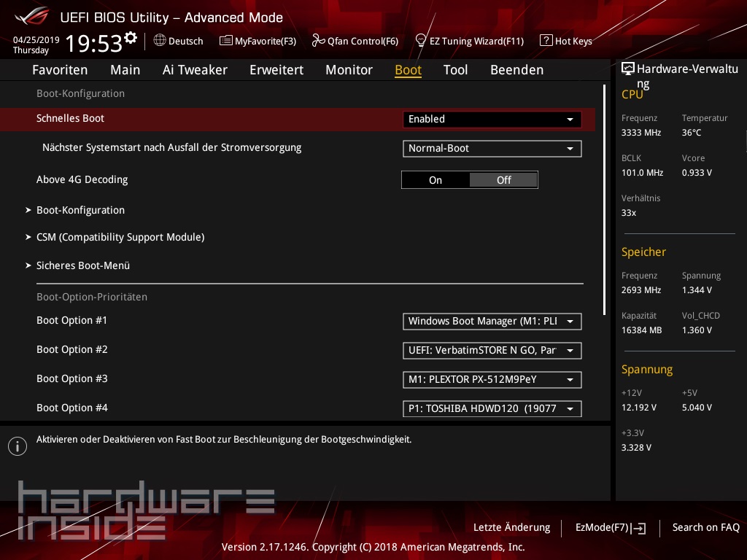Turn Above 4G Decoding On
747x560 pixels.
click(436, 180)
